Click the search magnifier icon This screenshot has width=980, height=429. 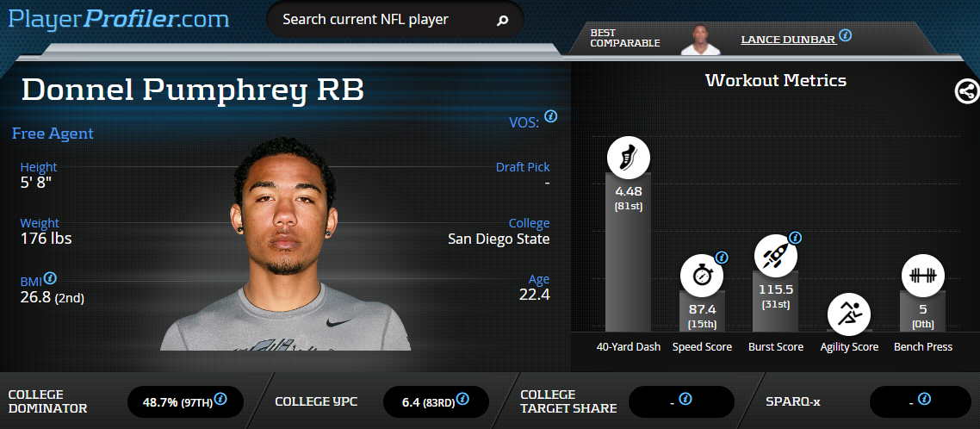click(x=502, y=21)
